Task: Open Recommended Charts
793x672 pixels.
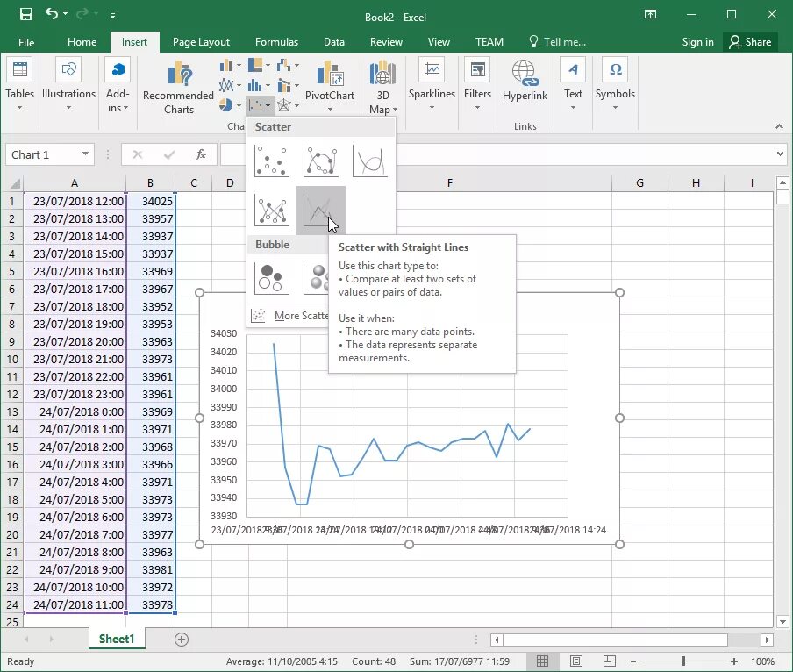Action: (179, 87)
